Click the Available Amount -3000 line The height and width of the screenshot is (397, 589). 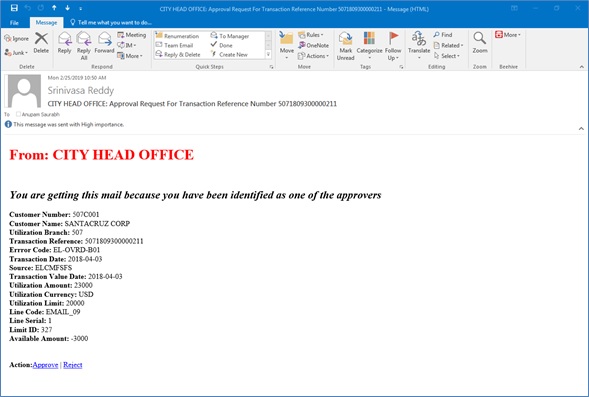(48, 338)
